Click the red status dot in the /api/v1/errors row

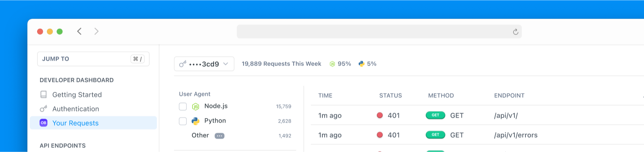380,135
